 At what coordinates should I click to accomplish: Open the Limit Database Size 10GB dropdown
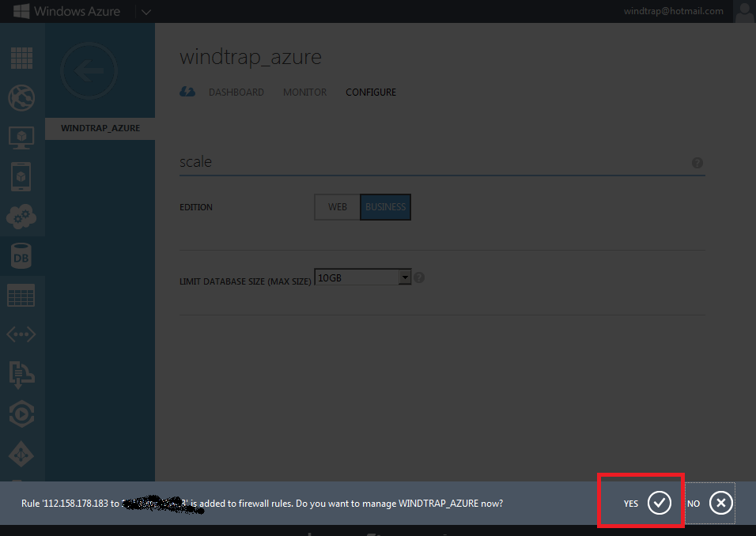[x=362, y=277]
